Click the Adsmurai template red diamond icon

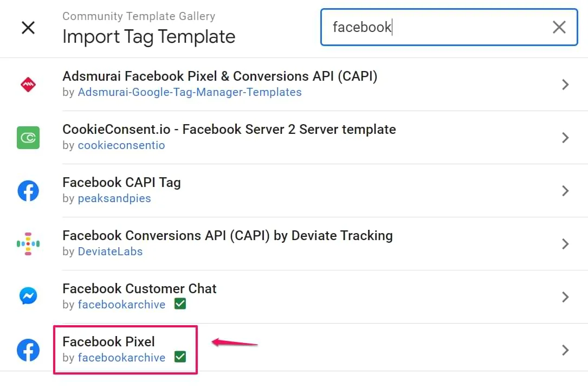28,84
